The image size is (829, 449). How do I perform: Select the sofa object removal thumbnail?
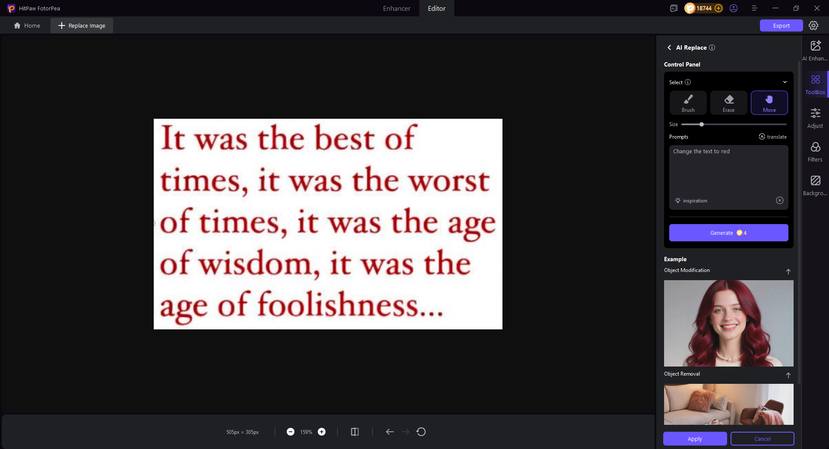[729, 404]
